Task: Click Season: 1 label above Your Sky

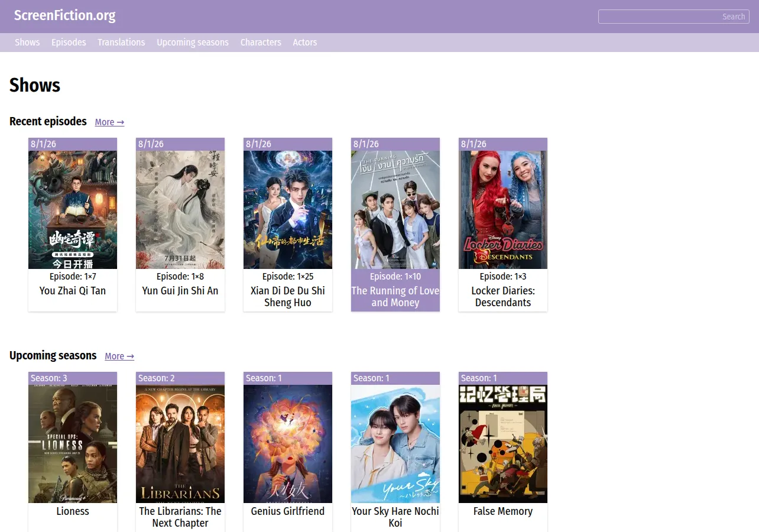Action: click(371, 378)
